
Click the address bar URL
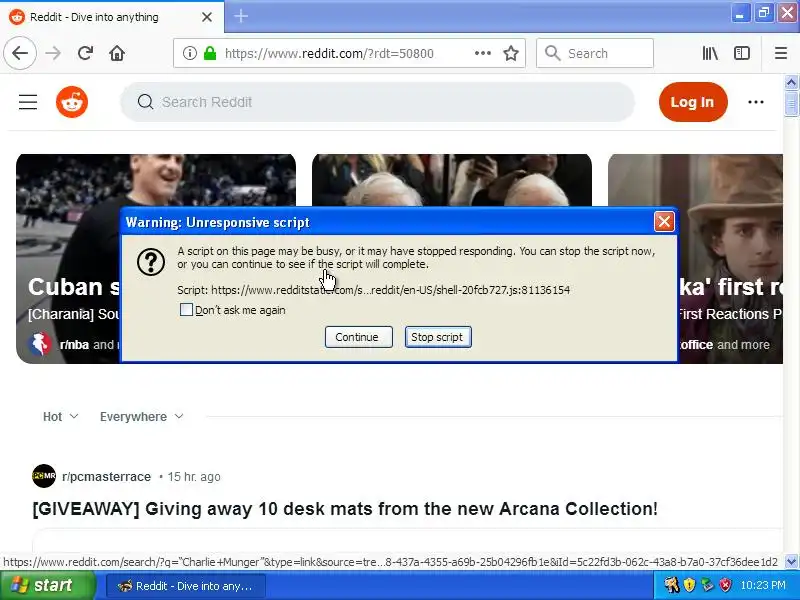click(x=329, y=53)
